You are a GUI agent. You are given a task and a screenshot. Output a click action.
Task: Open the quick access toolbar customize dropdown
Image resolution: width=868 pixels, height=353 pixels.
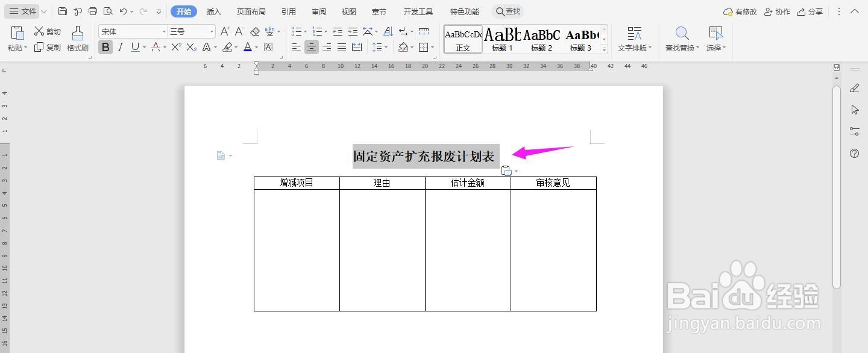coord(159,11)
